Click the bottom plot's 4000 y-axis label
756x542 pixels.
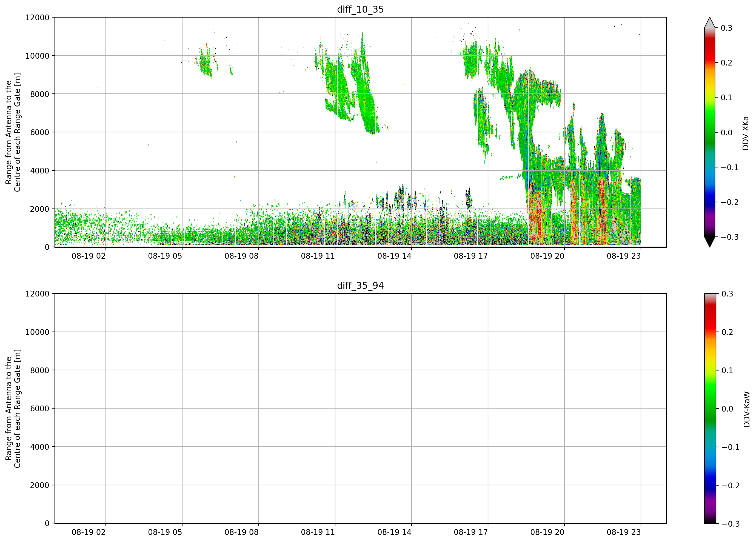[x=40, y=447]
